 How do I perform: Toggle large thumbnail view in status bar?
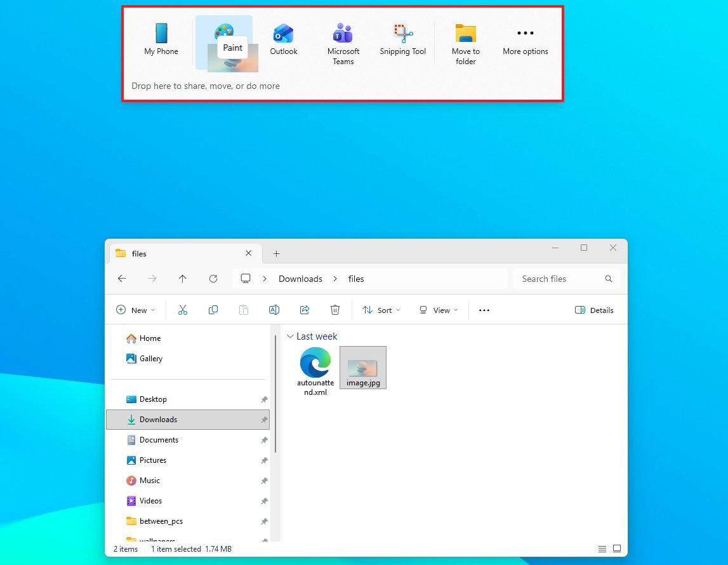tap(616, 548)
